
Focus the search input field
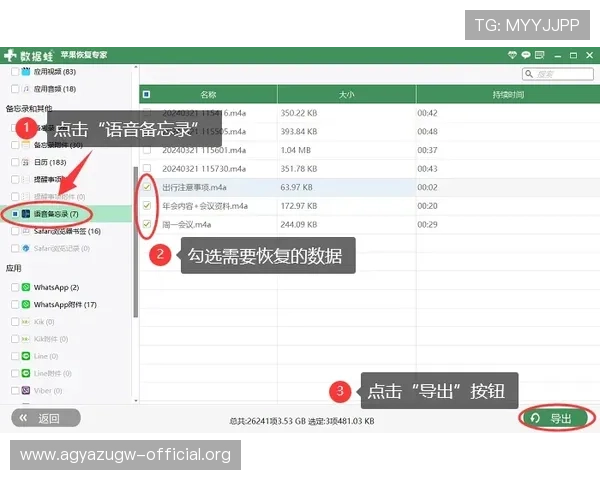pyautogui.click(x=558, y=74)
